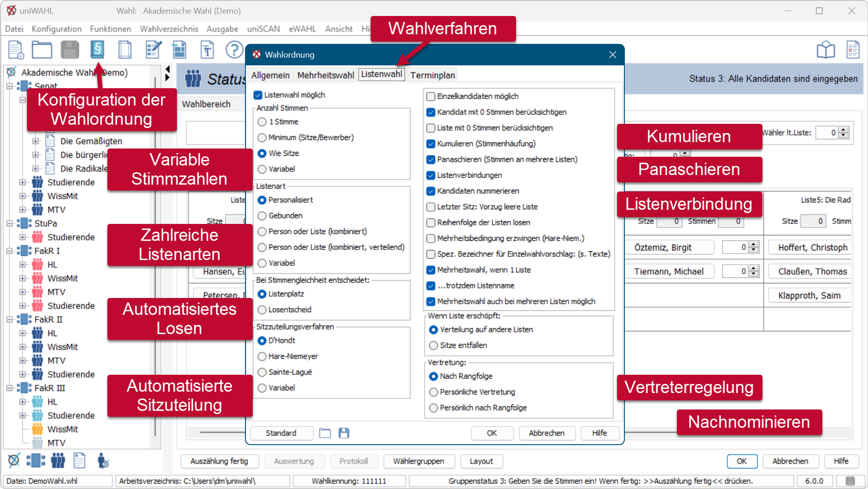Image resolution: width=868 pixels, height=489 pixels.
Task: Click the candidate person icon in bottom-left toolbar
Action: point(103,461)
